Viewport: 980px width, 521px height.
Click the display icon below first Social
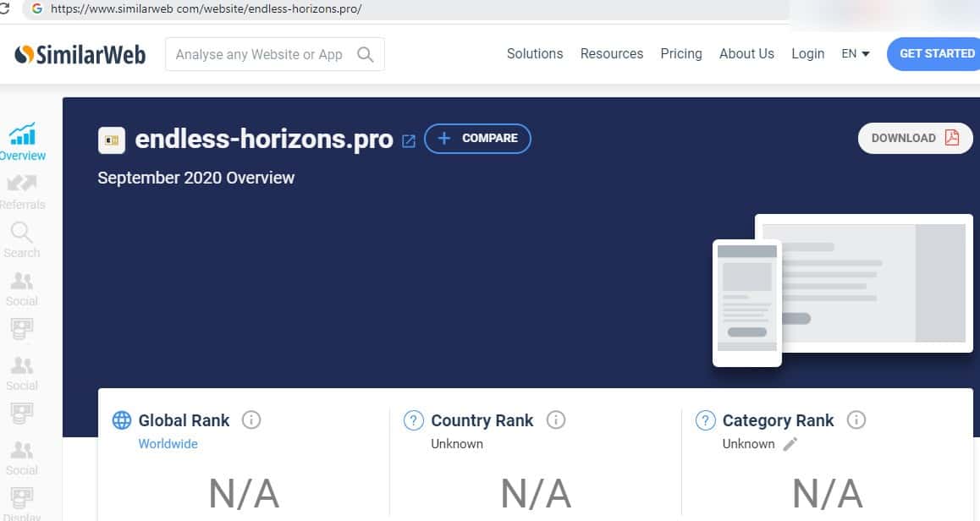coord(22,329)
